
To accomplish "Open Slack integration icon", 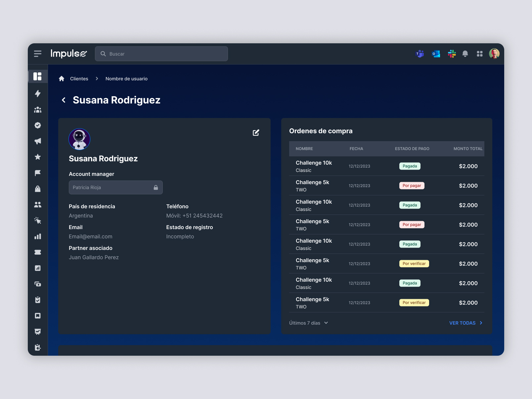I will (452, 54).
